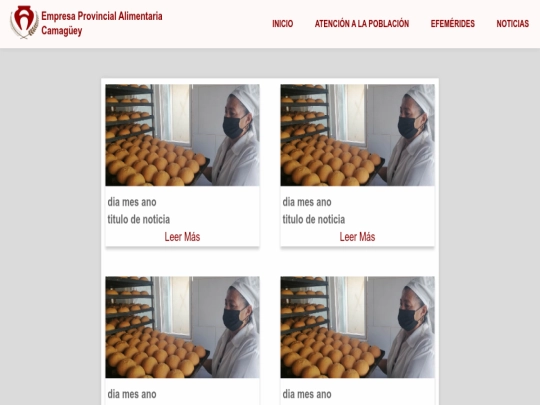Click the bottom-right bakery photo thumbnail
Screen dimensions: 540x405
(357, 327)
